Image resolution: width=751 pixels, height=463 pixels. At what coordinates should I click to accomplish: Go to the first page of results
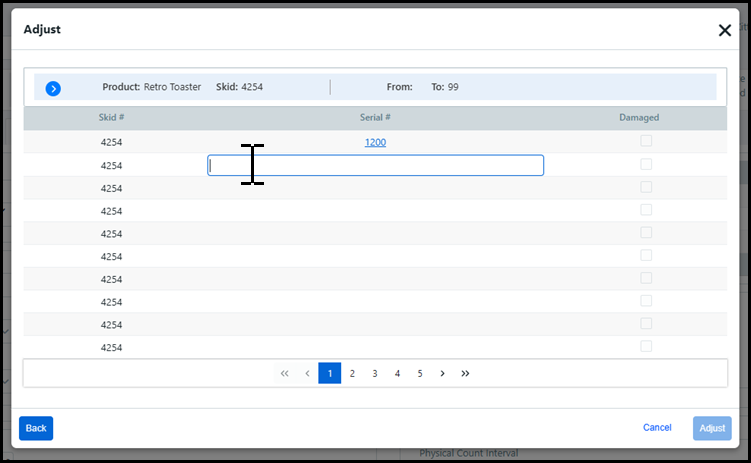(285, 373)
